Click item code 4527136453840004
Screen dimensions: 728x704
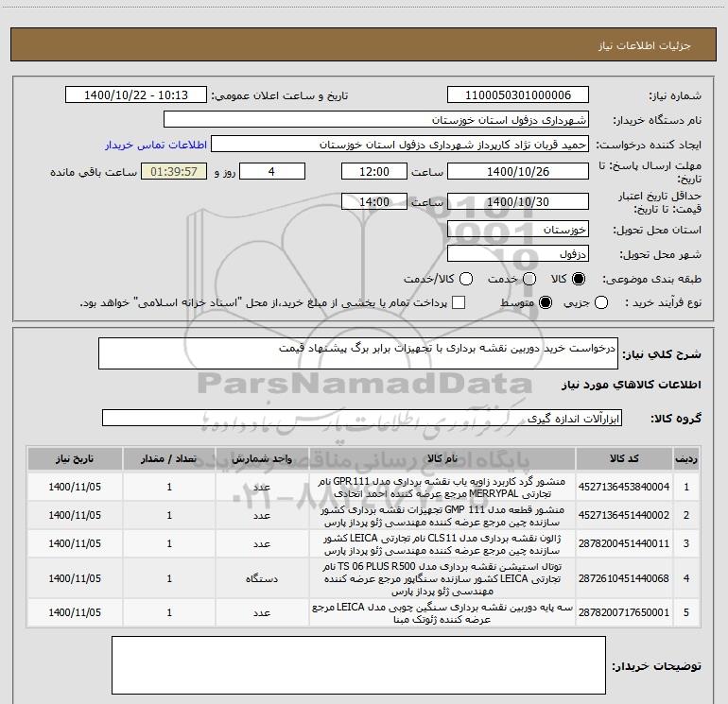[x=624, y=487]
